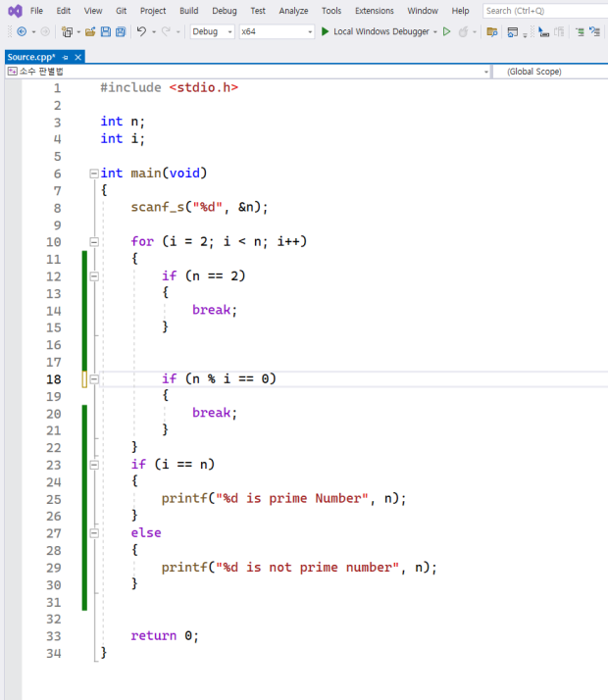Click the 'is not prime number' string

point(307,568)
